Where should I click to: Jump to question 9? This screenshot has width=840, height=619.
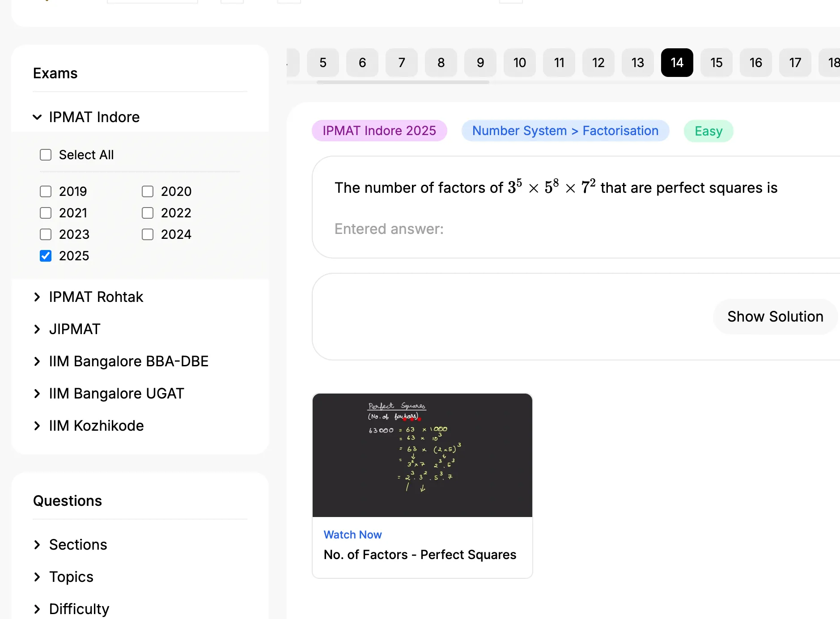coord(480,63)
